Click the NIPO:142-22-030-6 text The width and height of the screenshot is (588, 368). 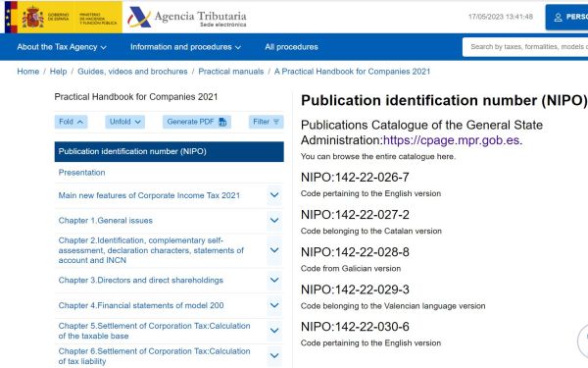(x=355, y=327)
